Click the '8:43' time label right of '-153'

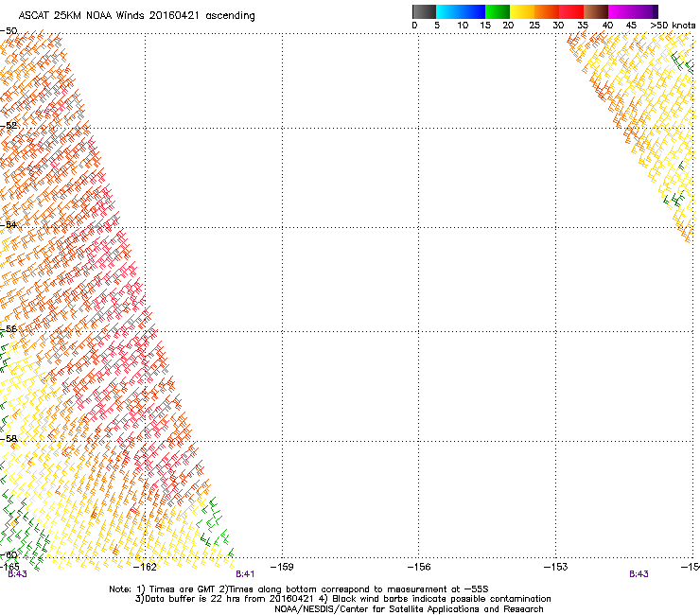(x=639, y=574)
